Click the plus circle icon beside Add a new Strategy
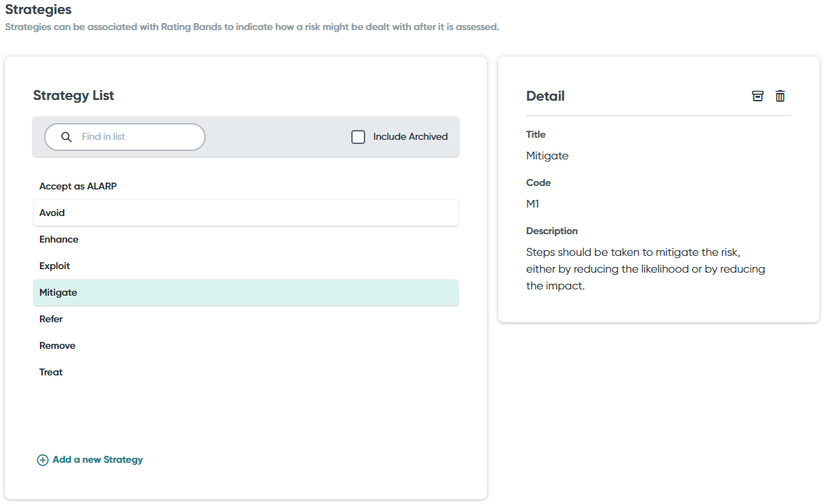 pyautogui.click(x=43, y=460)
